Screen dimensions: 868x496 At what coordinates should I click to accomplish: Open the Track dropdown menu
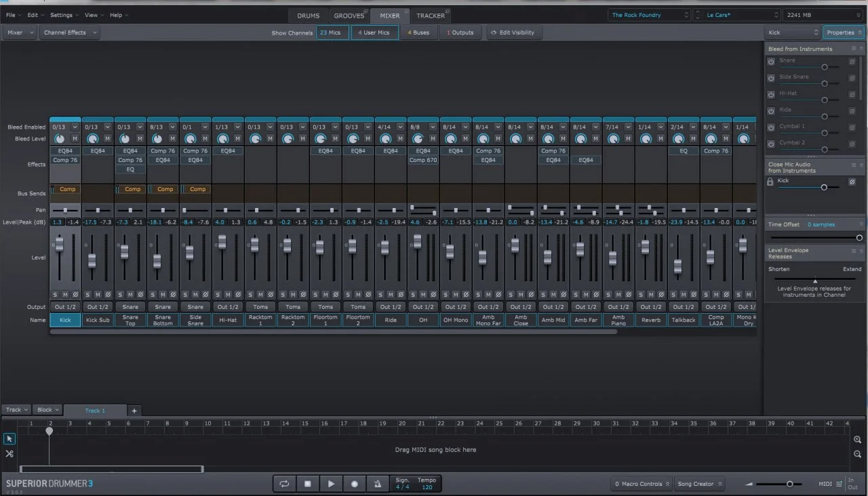click(17, 410)
